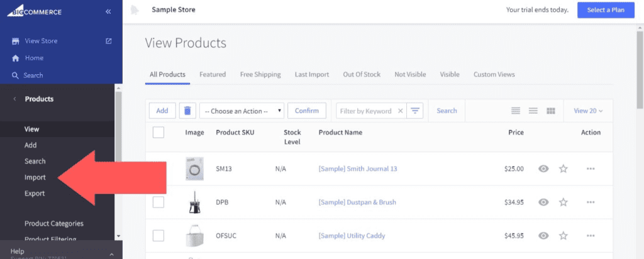
Task: Click the Utility Caddy thumbnail image
Action: pos(194,236)
